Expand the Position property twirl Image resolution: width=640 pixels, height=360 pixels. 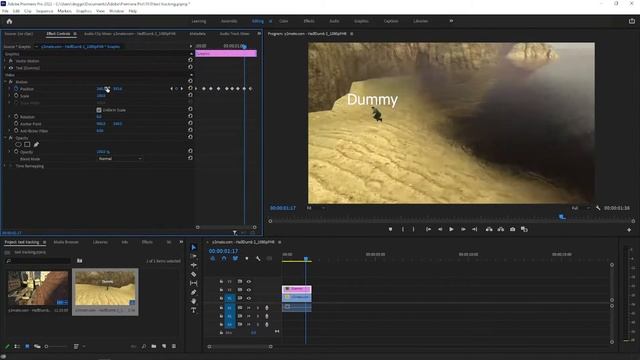(x=10, y=89)
